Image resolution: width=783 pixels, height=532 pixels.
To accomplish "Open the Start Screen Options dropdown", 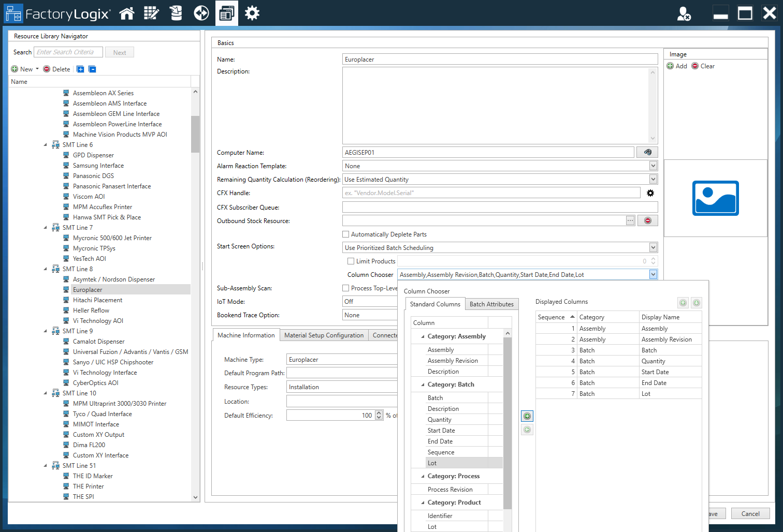I will [653, 247].
